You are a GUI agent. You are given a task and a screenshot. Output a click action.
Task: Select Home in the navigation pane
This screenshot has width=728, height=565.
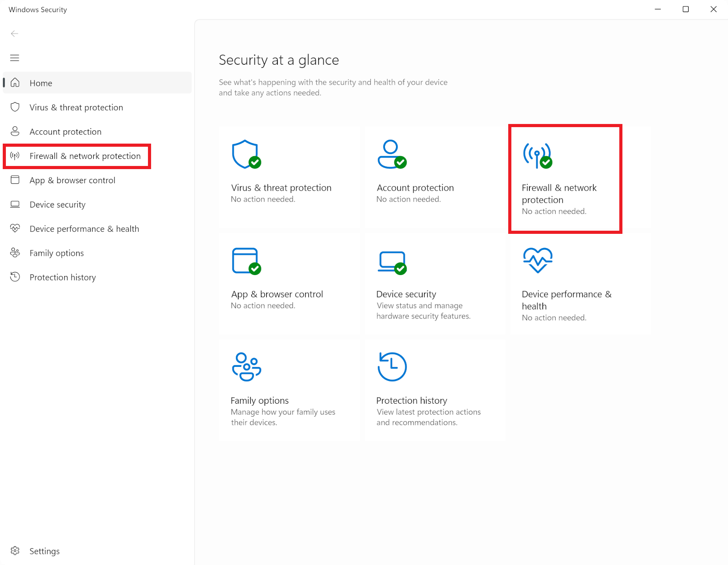coord(40,83)
